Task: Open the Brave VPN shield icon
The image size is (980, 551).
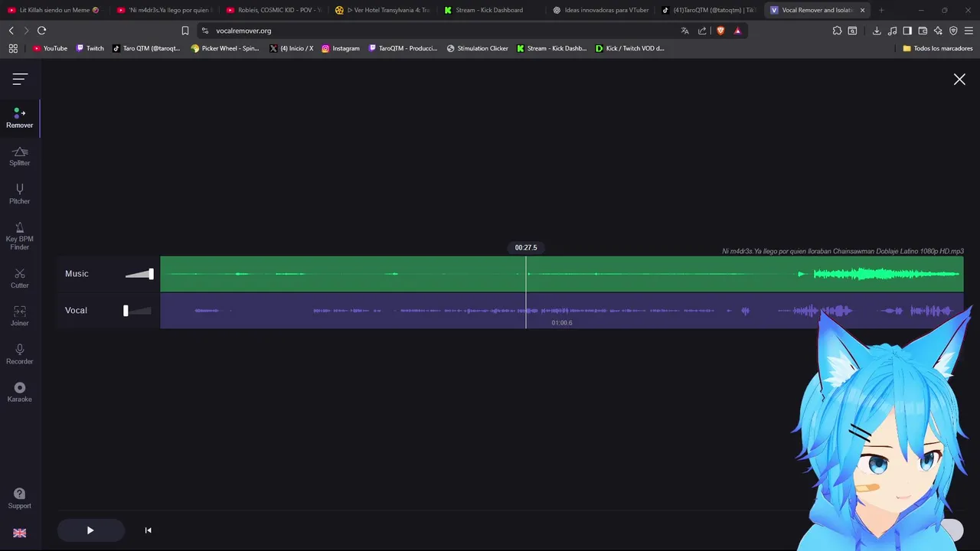Action: click(953, 31)
